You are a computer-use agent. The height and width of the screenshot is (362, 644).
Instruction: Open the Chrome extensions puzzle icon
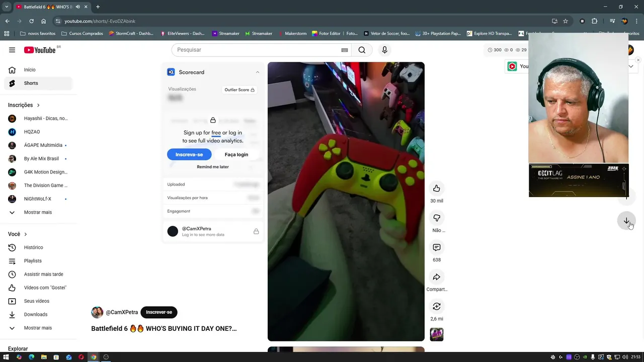pos(594,21)
